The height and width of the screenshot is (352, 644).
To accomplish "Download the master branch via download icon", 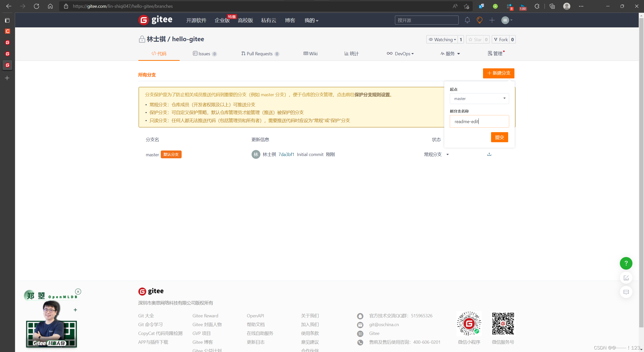I will [x=489, y=154].
